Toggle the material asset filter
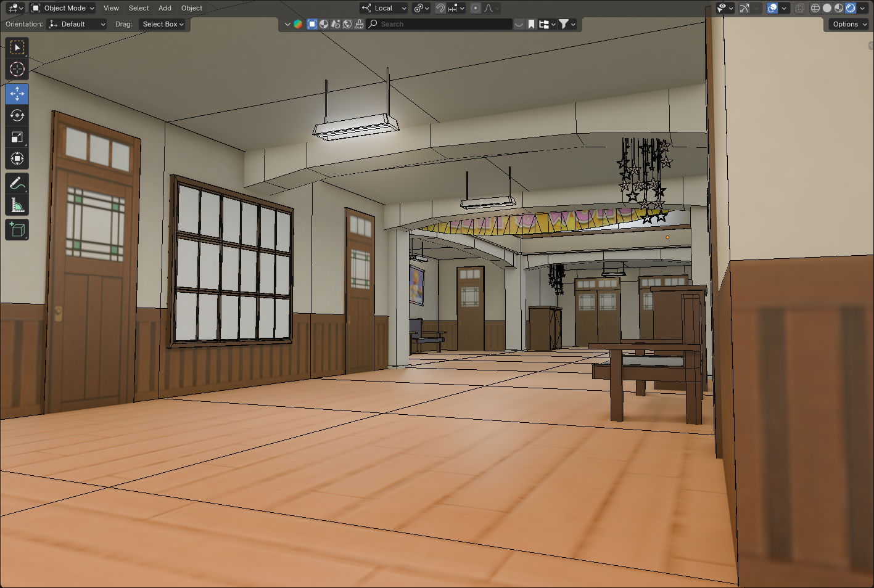The height and width of the screenshot is (588, 874). coord(324,24)
